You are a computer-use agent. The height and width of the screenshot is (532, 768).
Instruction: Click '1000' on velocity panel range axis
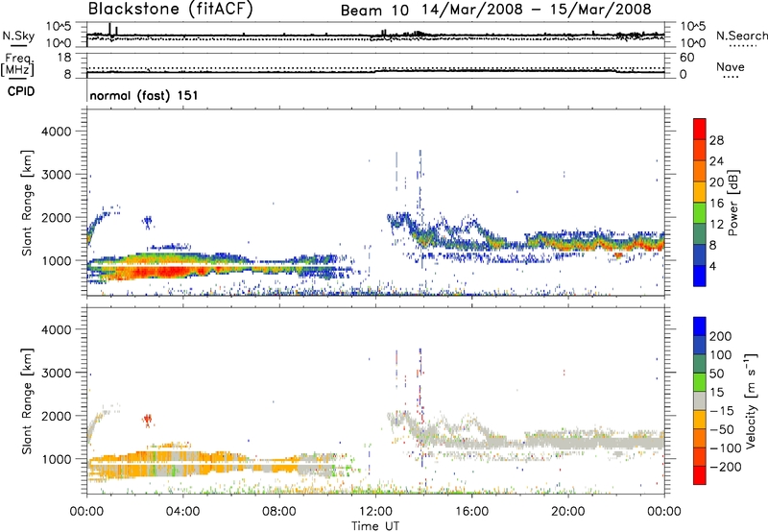click(57, 459)
